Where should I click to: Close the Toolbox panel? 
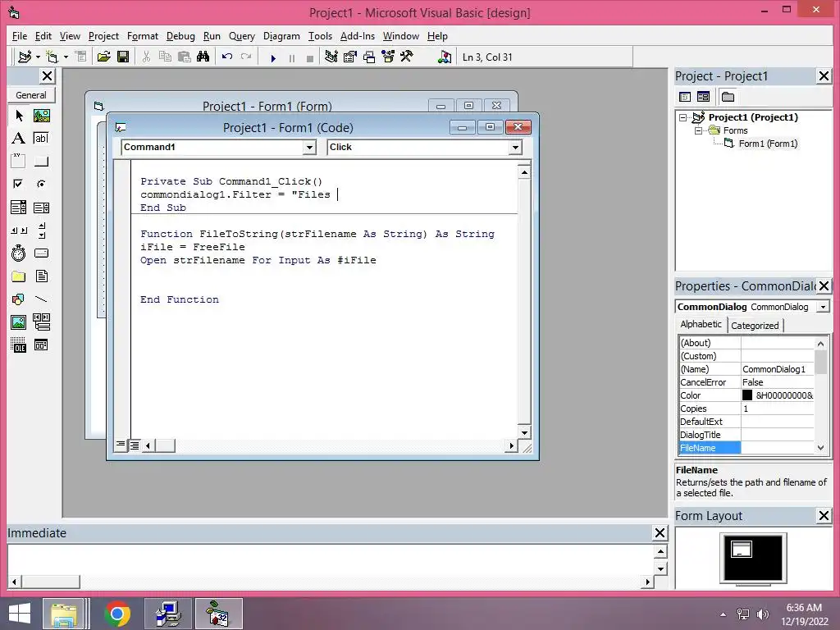pyautogui.click(x=47, y=76)
